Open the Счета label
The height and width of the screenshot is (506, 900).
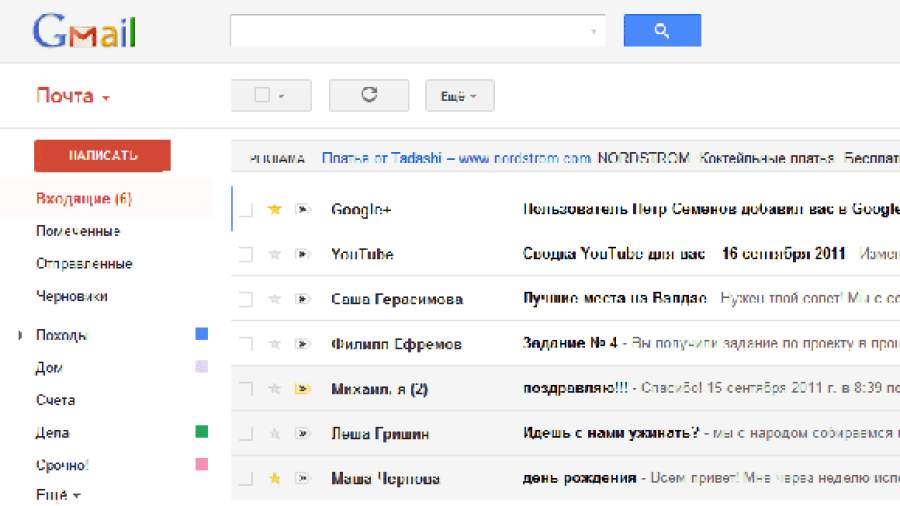[55, 400]
